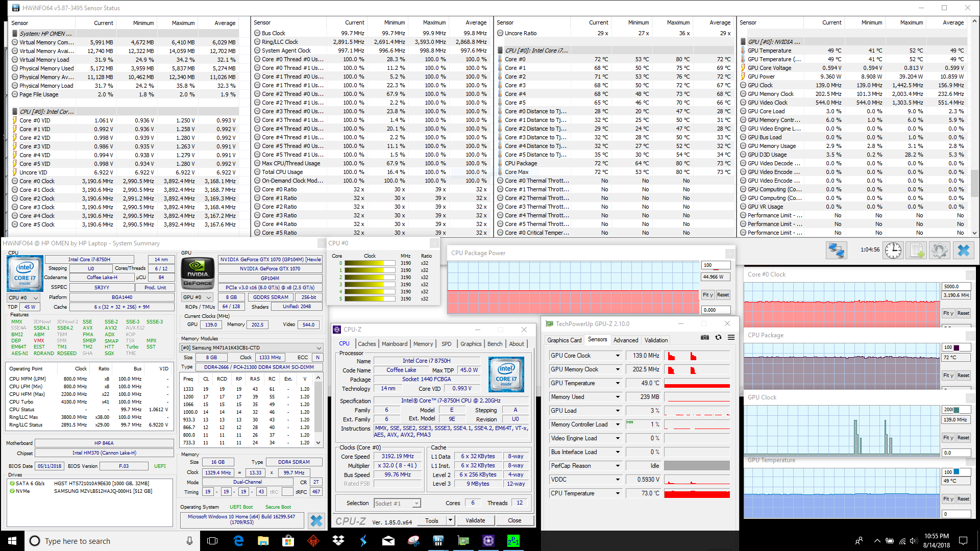
Task: Switch to the CPU-Z Mainboard tab
Action: point(395,344)
